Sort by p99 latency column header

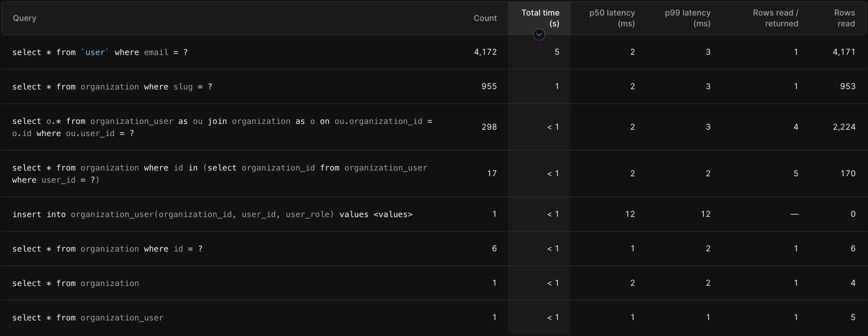688,18
